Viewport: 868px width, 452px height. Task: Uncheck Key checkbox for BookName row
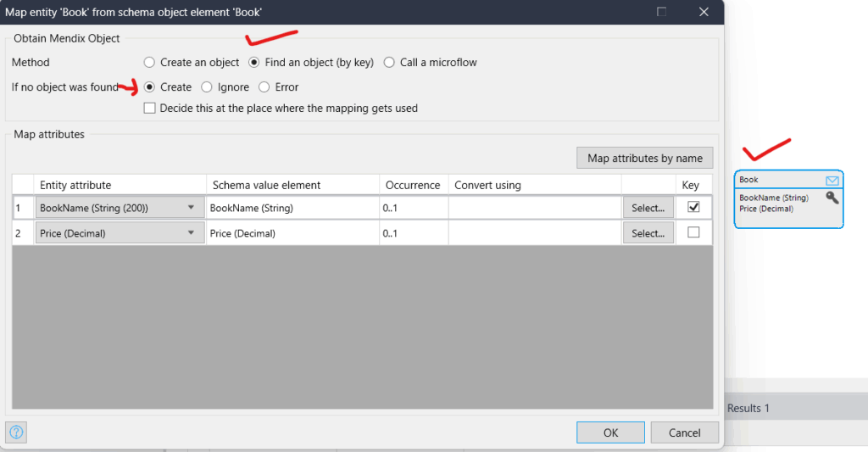(x=693, y=208)
